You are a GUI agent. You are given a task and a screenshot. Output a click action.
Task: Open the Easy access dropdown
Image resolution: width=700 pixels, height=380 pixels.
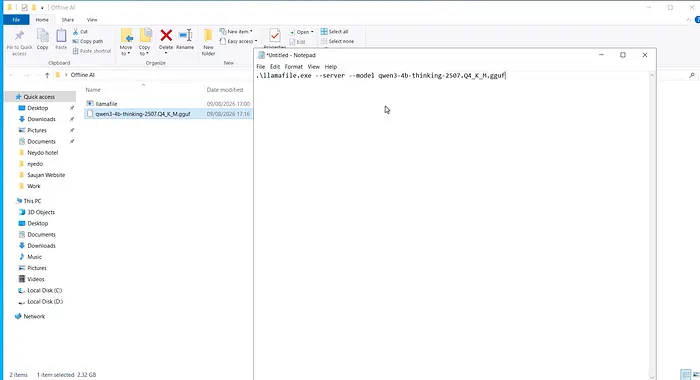pos(238,41)
